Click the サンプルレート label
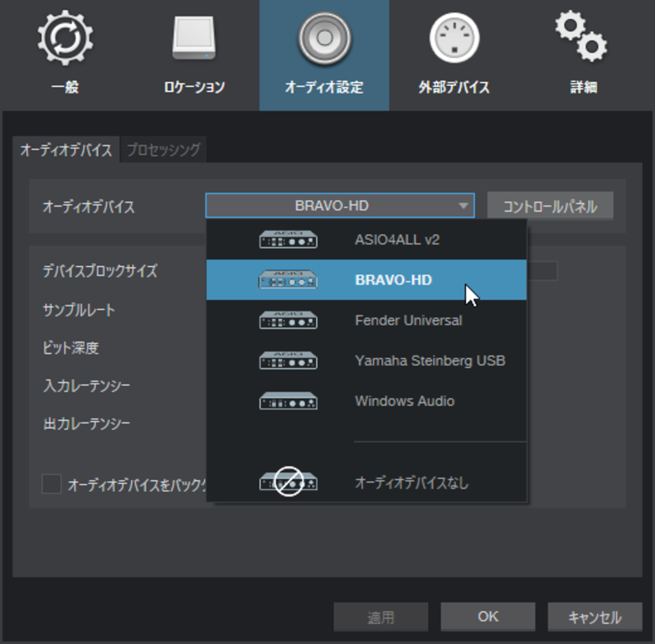655x644 pixels. 79,310
